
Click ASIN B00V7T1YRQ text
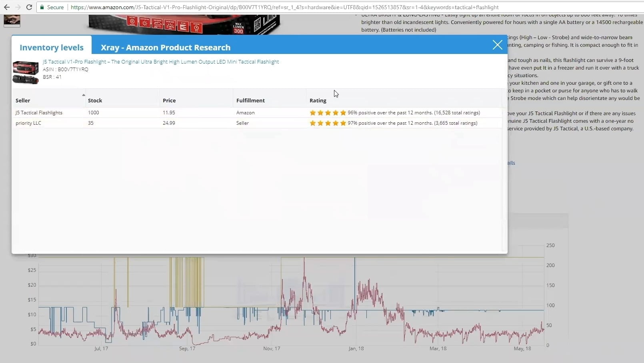[66, 69]
